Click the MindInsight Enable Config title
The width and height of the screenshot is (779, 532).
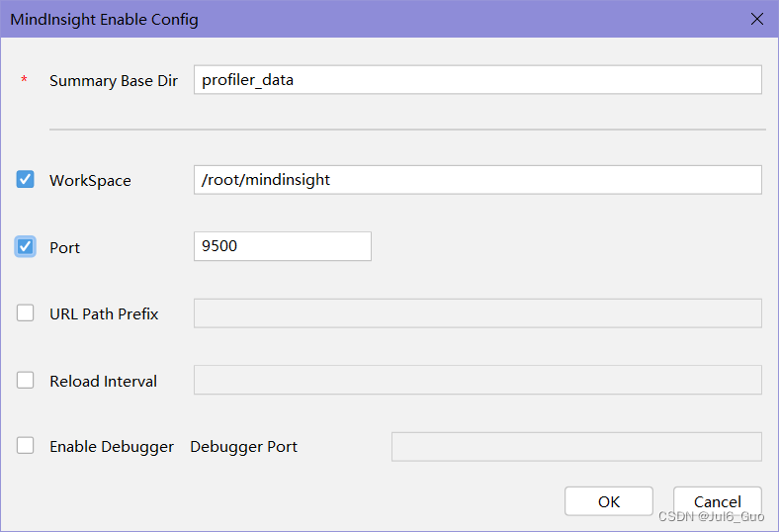click(x=105, y=20)
